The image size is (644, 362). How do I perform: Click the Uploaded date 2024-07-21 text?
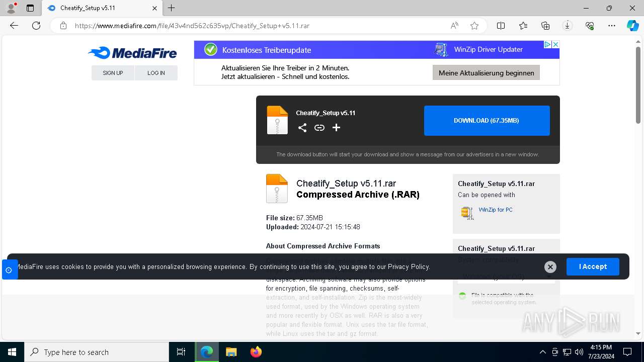coord(313,227)
